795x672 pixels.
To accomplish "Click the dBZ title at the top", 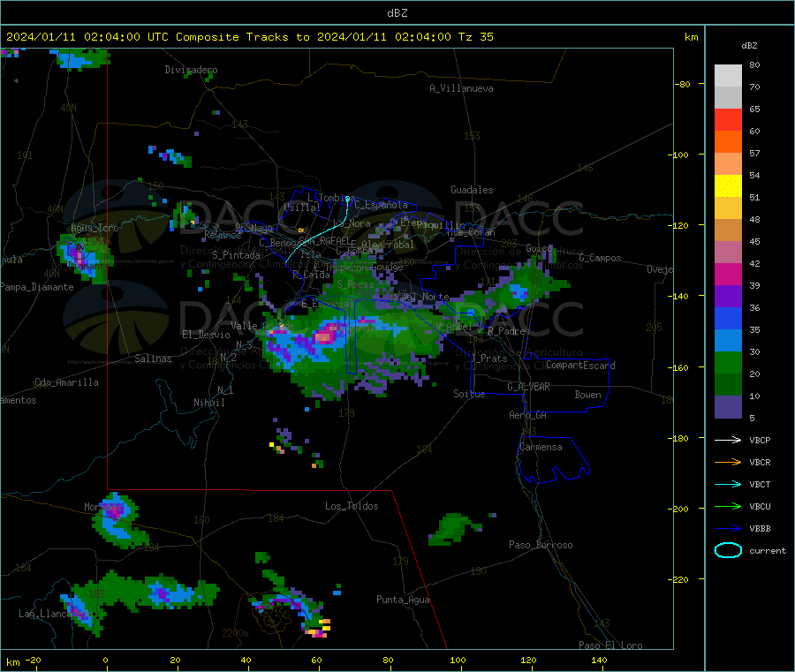I will click(x=397, y=13).
